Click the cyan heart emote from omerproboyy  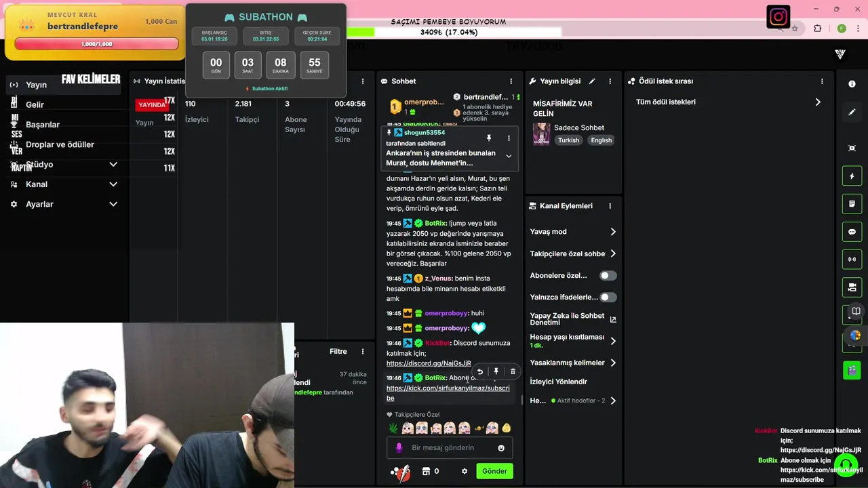coord(479,328)
